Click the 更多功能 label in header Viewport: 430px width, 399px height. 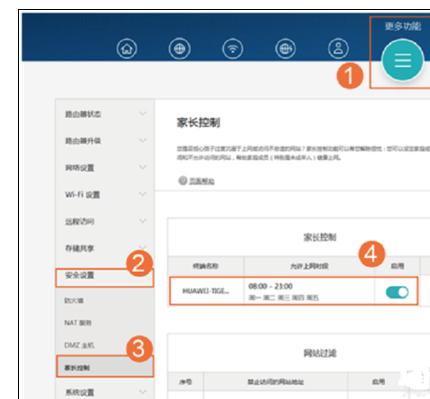(x=403, y=26)
